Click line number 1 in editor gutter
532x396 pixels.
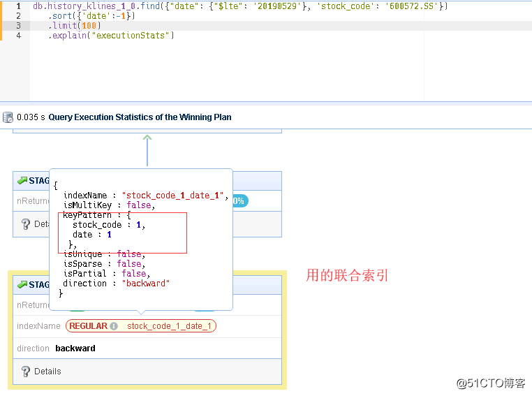coord(18,6)
